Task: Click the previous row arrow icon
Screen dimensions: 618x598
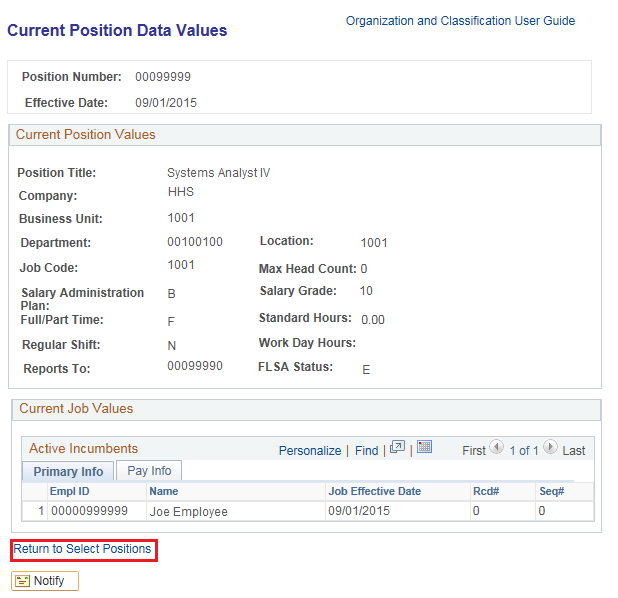Action: pos(496,449)
